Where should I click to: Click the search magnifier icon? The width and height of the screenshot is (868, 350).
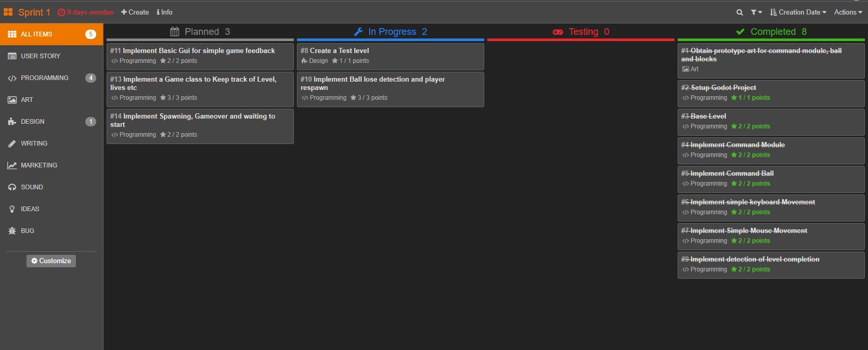click(740, 12)
